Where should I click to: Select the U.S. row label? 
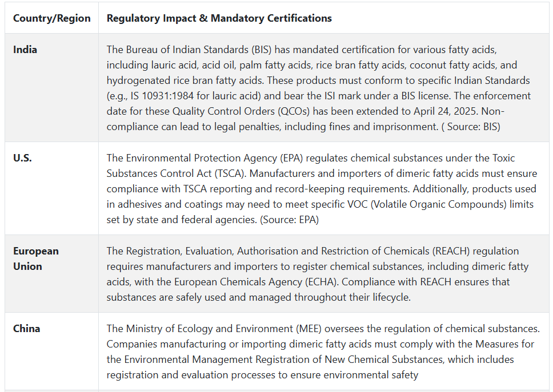point(23,158)
